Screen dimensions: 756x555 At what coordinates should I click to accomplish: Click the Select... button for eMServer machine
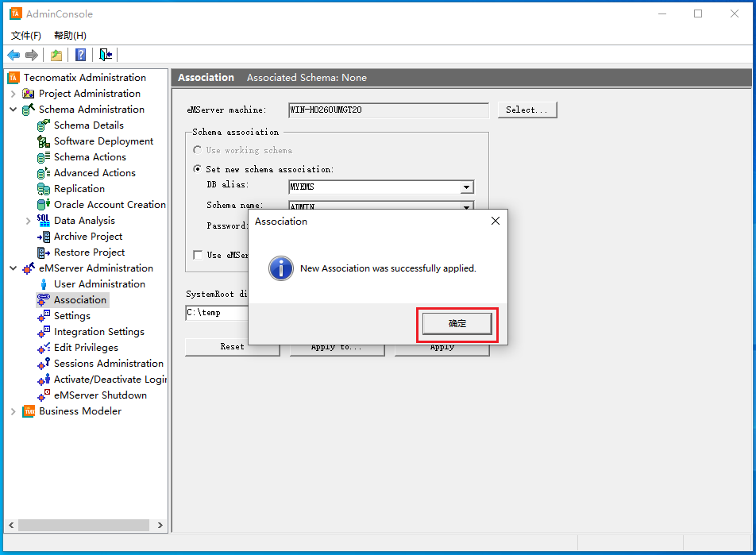526,110
